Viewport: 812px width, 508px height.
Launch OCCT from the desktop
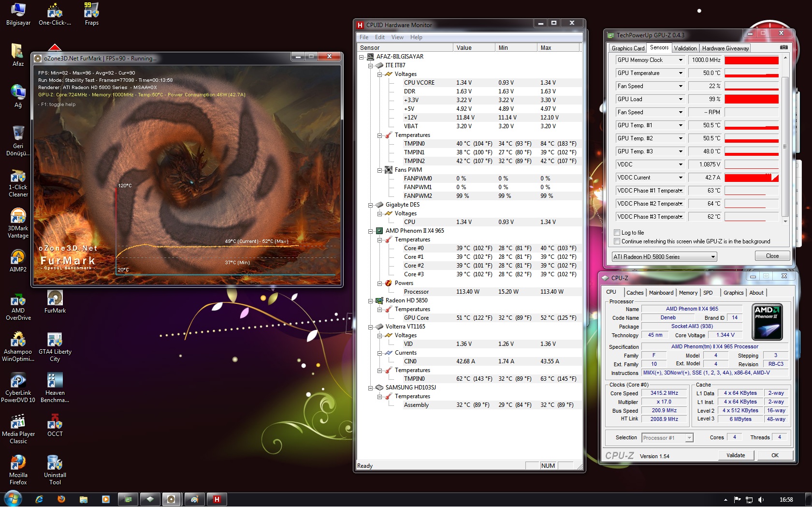(55, 426)
